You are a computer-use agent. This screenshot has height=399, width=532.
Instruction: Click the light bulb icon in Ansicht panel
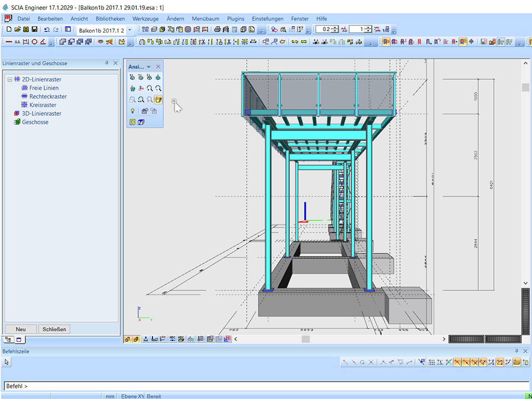[x=132, y=111]
